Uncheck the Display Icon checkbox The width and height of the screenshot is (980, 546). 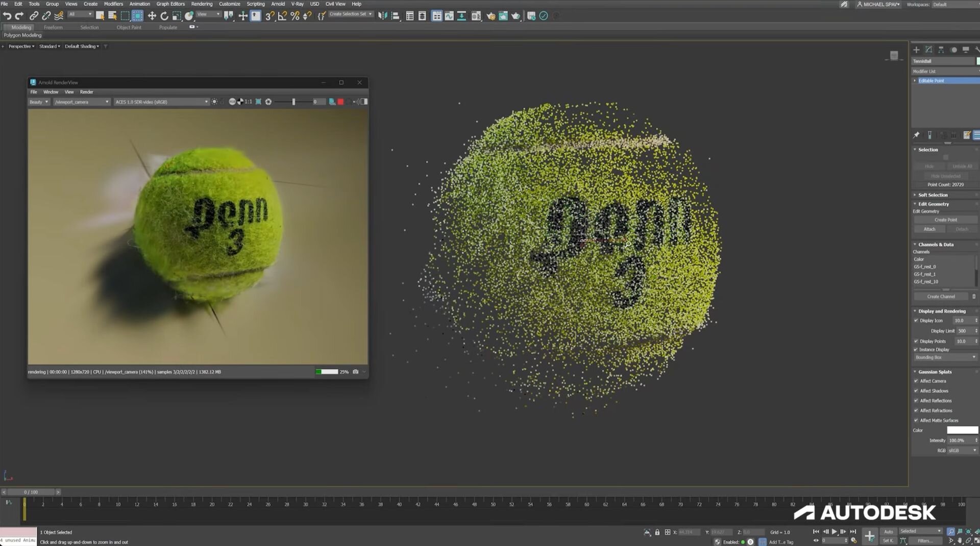coord(916,321)
